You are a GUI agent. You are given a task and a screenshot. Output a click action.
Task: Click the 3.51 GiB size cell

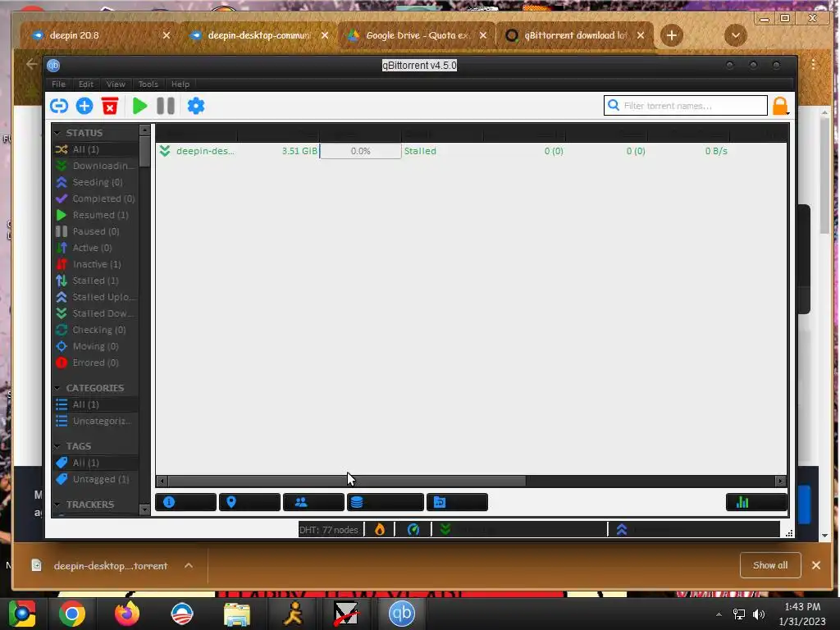(x=299, y=151)
